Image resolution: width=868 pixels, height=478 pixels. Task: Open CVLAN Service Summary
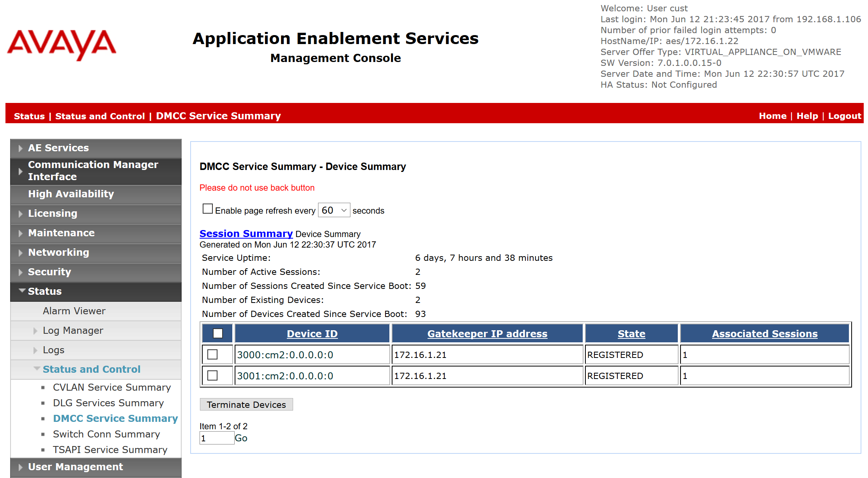(112, 388)
